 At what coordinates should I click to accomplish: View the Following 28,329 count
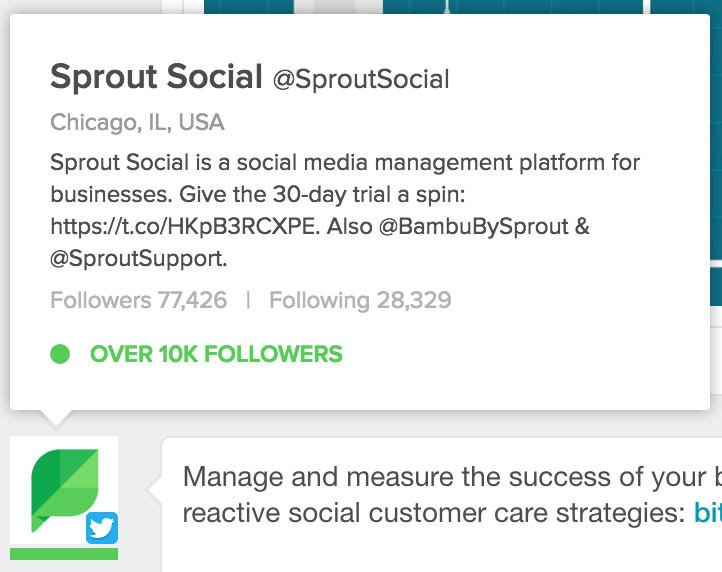coord(360,300)
